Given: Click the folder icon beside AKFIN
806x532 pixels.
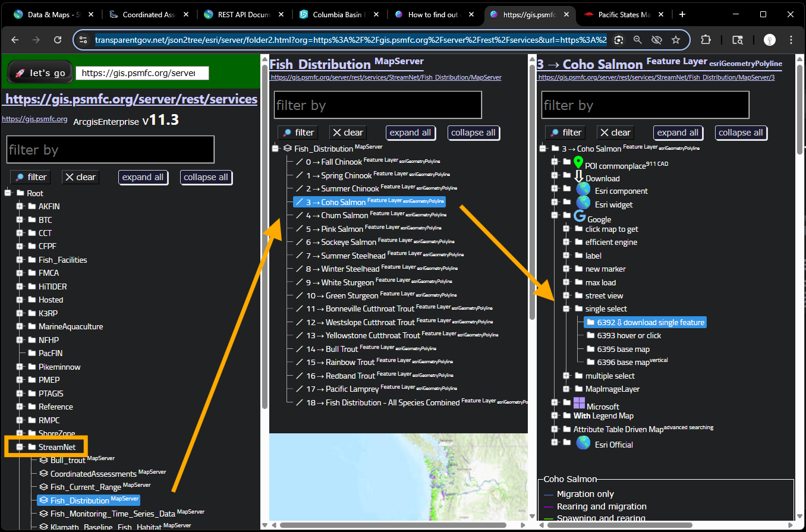Looking at the screenshot, I should point(32,206).
